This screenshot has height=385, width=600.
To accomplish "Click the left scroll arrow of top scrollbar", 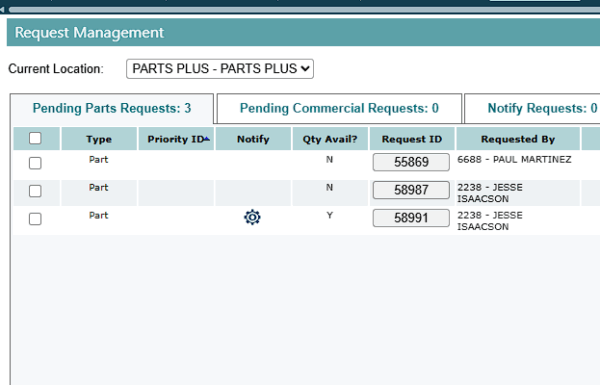I will [x=2, y=10].
